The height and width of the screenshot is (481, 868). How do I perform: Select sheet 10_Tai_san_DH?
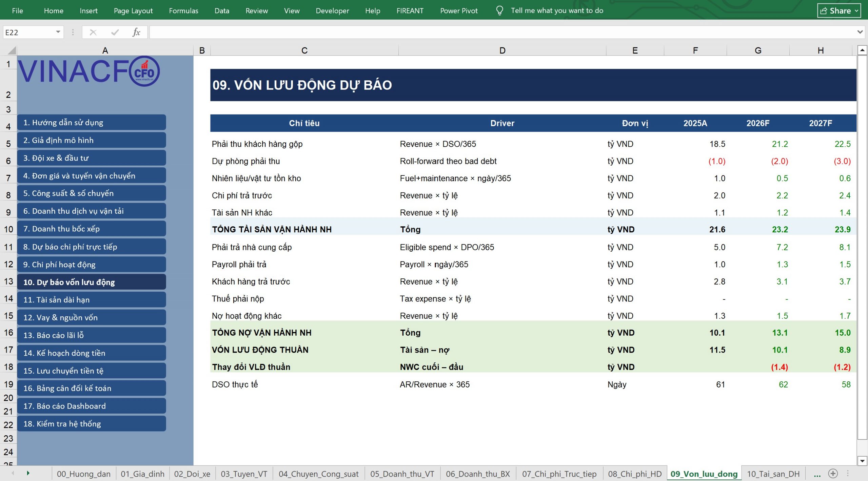click(x=773, y=474)
